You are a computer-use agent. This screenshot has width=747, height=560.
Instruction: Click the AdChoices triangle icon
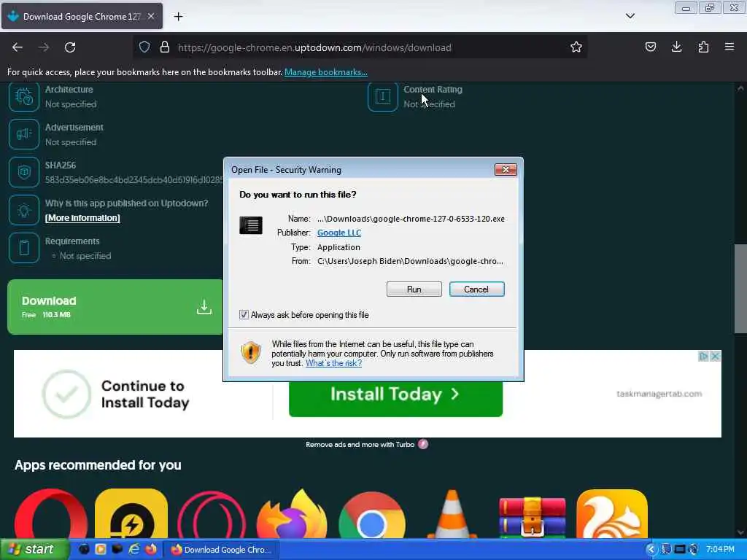click(703, 356)
